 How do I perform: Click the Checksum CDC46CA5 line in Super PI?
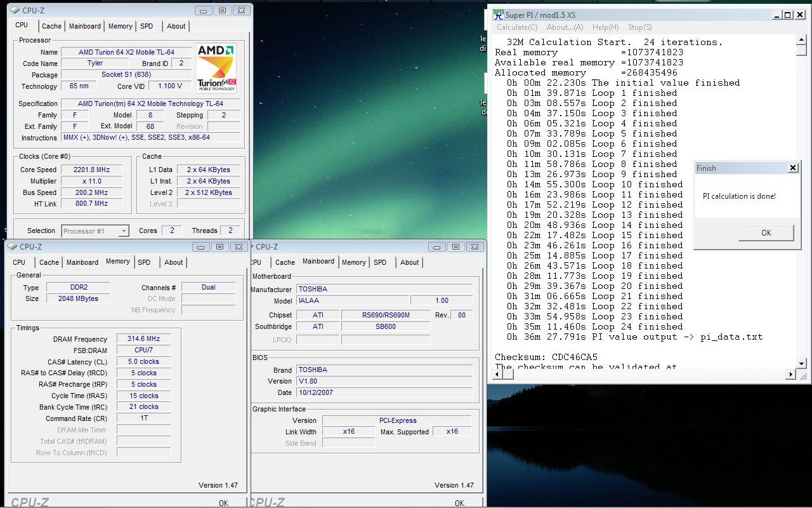[x=546, y=357]
